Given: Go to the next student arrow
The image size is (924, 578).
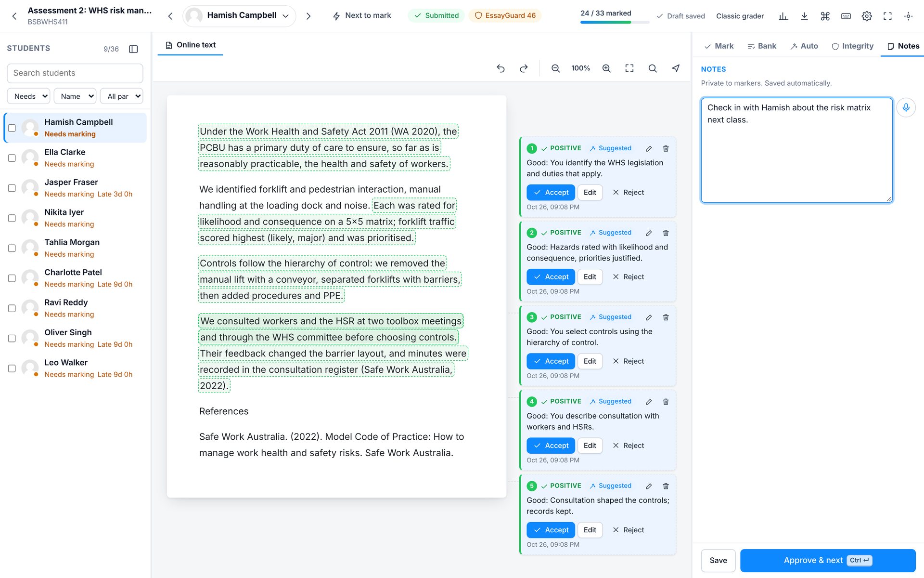Looking at the screenshot, I should click(x=308, y=16).
